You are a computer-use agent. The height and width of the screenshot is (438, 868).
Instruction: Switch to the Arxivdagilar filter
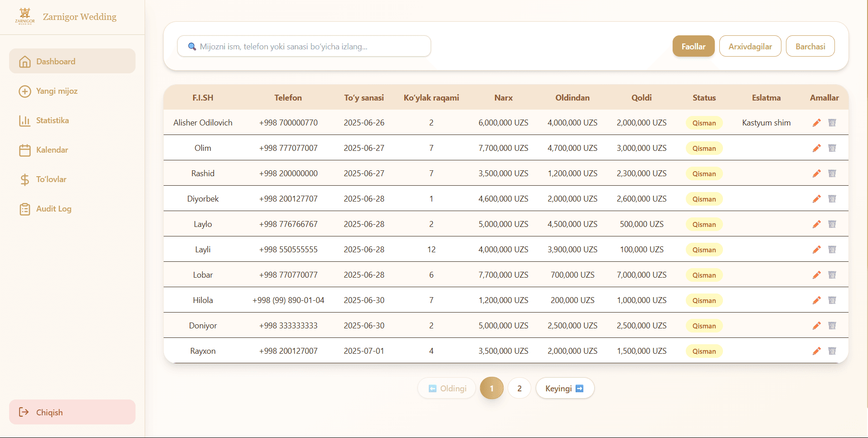[x=750, y=46]
